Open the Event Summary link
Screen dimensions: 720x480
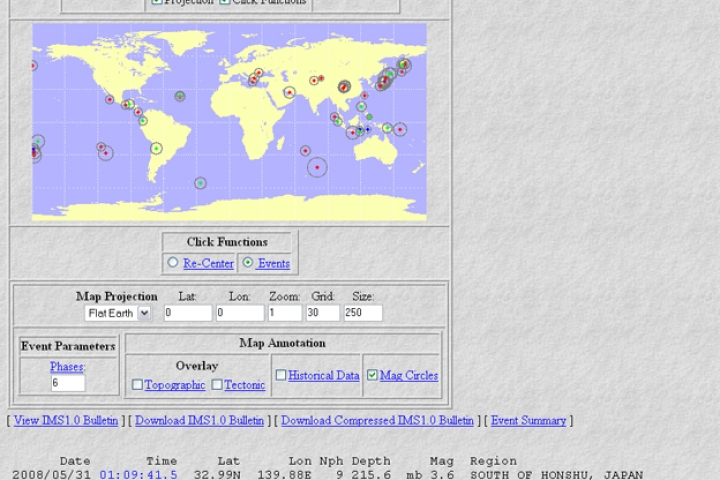(528, 420)
